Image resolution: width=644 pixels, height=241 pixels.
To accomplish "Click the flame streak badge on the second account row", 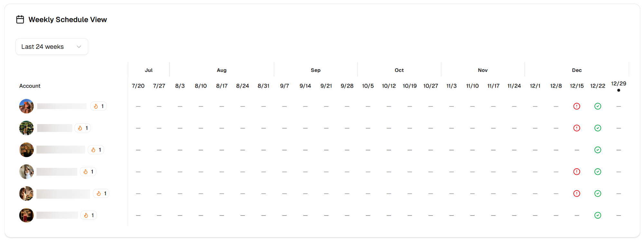I will click(82, 128).
